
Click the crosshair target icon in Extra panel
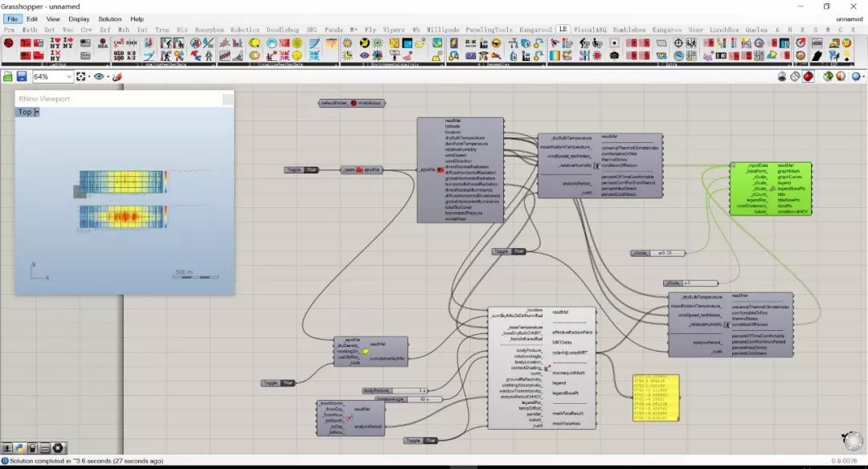tap(678, 43)
